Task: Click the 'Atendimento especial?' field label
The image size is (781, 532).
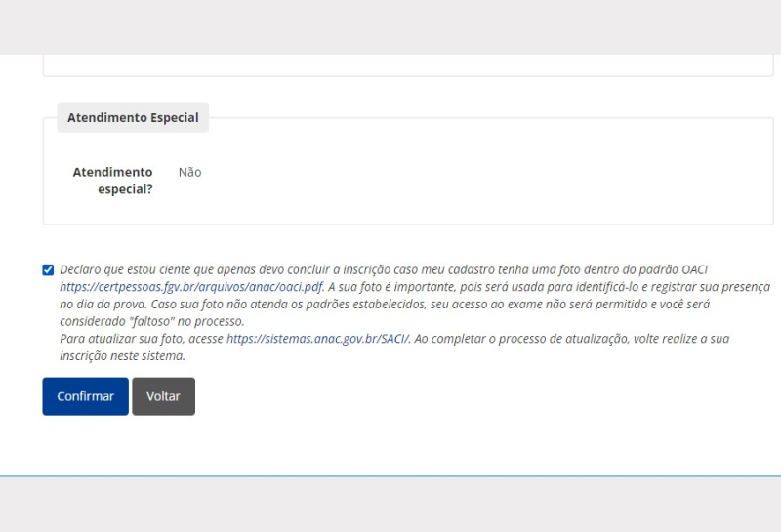Action: (112, 180)
